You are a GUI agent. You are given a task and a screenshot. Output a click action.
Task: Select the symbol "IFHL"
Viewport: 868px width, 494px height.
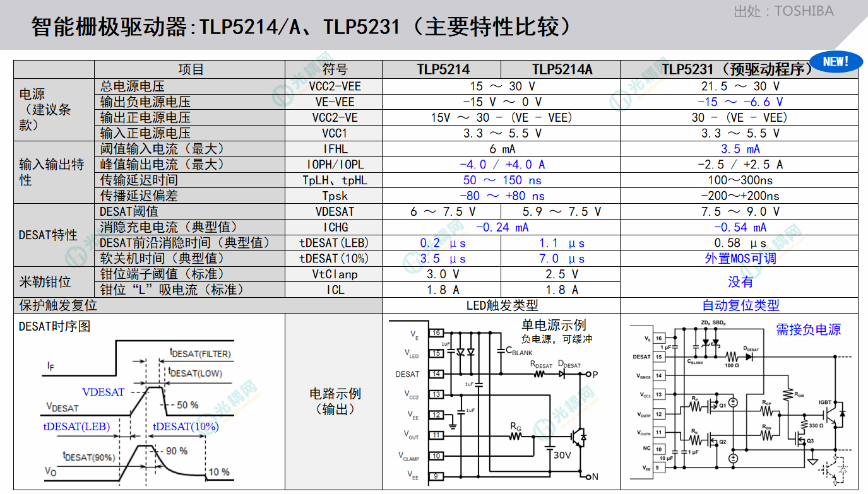point(334,149)
